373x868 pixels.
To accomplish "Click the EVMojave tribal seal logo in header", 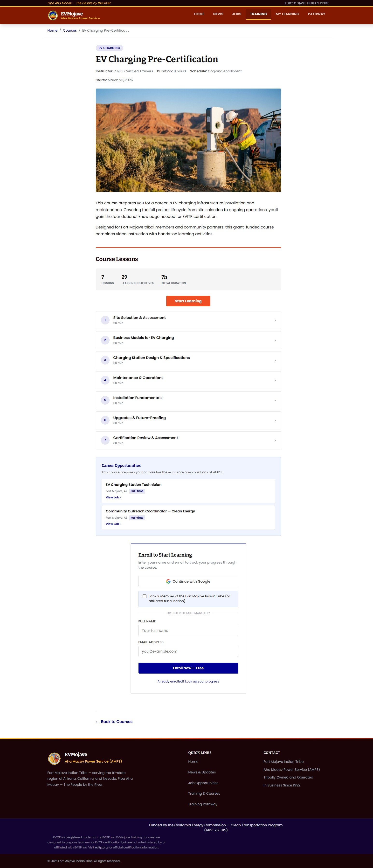I will click(x=53, y=15).
